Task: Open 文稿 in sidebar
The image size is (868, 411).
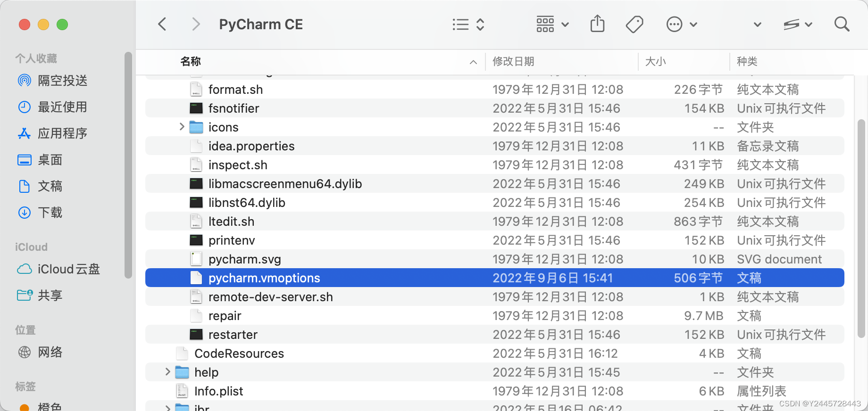Action: (x=40, y=186)
